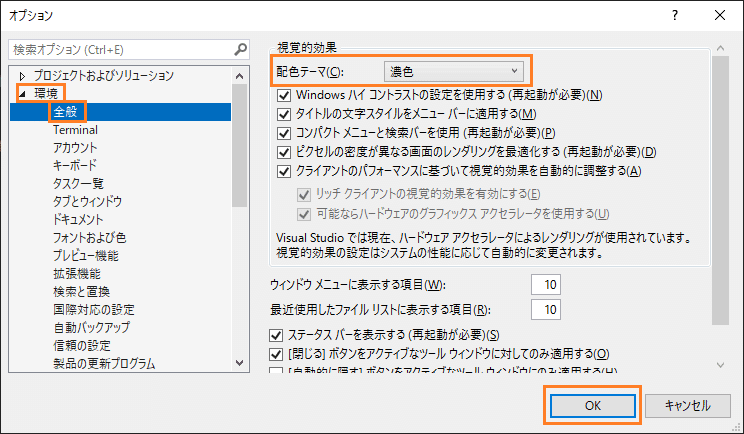Click tree scrollbar up arrow
The image size is (744, 434).
240,76
